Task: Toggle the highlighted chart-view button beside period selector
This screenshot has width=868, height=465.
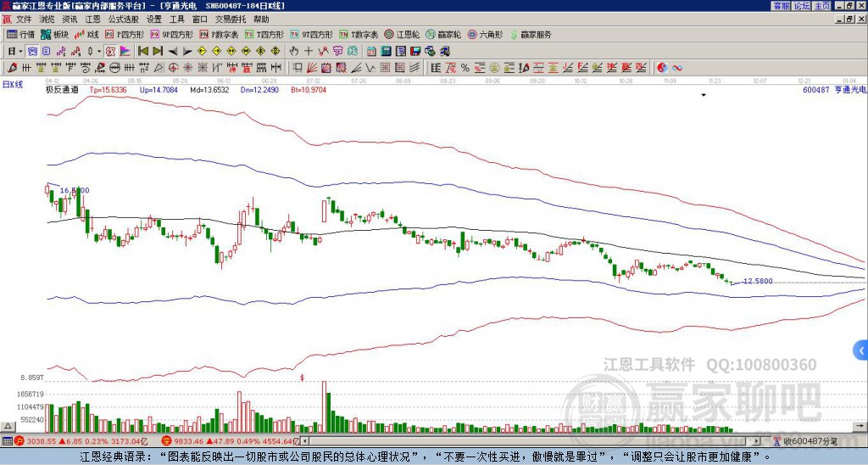Action: (33, 52)
